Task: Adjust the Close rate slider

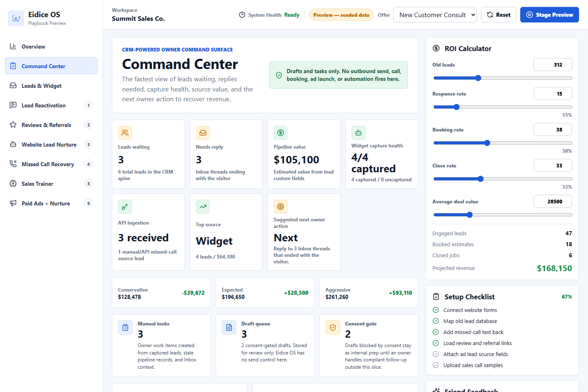Action: tap(502, 179)
